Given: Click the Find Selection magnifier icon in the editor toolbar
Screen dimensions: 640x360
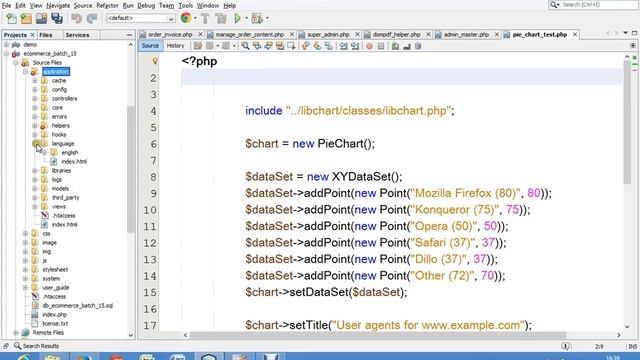Looking at the screenshot, I should pyautogui.click(x=245, y=46).
